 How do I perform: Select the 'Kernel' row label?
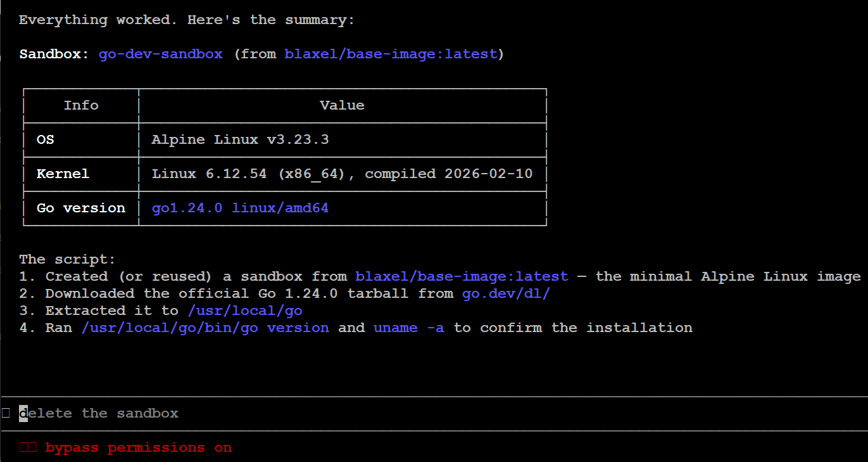(63, 174)
